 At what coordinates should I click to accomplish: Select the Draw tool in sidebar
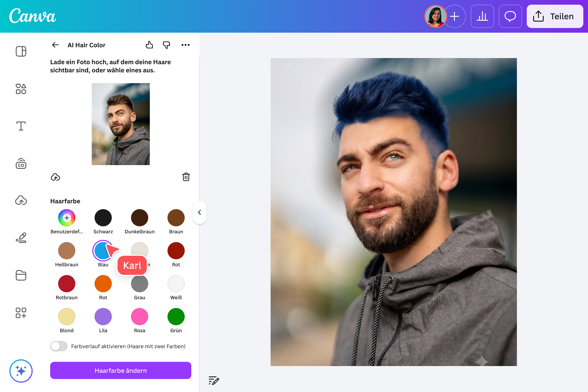(21, 238)
